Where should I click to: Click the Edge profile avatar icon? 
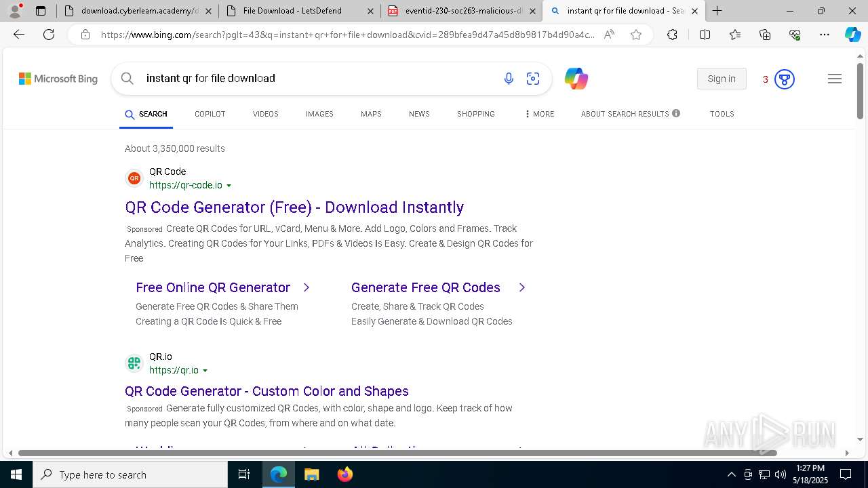click(15, 10)
